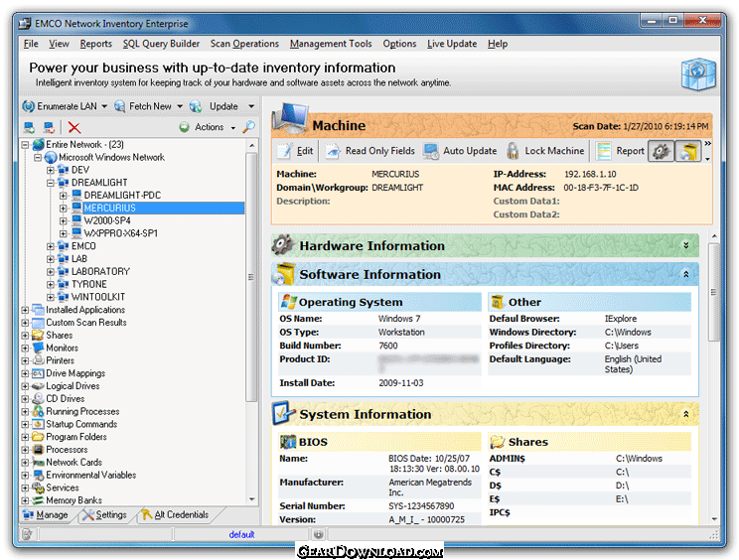Click the Enumerate LAN globe icon
Screen dimensions: 739x560
28,106
